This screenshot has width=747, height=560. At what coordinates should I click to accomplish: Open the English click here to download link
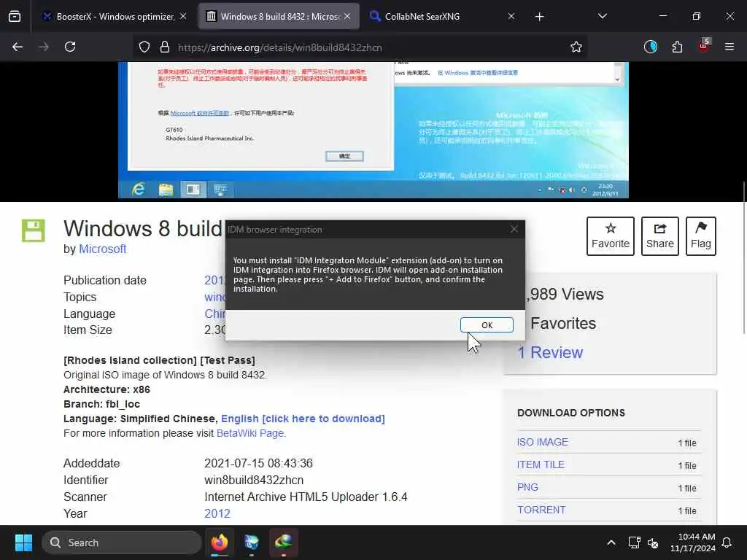point(303,419)
